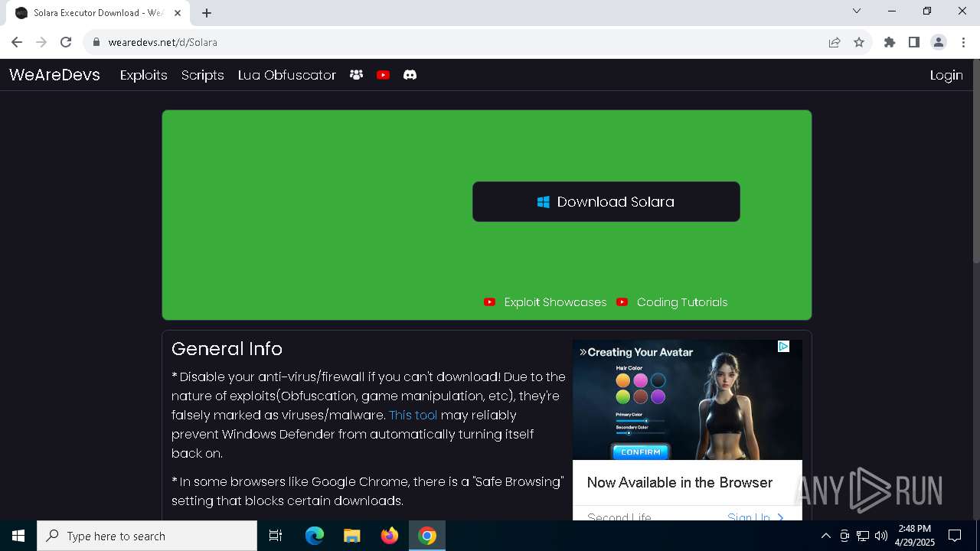The width and height of the screenshot is (980, 551).
Task: Launch Microsoft Edge from taskbar
Action: tap(315, 536)
